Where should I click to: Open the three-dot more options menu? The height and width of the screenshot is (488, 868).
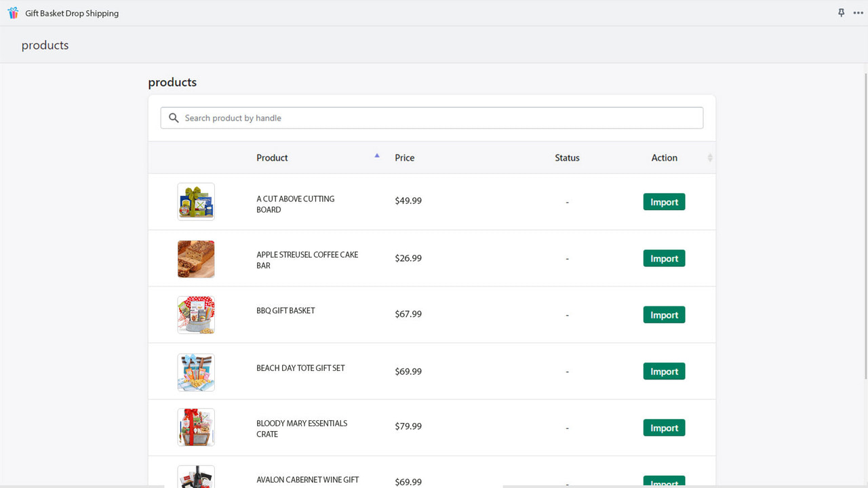pyautogui.click(x=859, y=13)
